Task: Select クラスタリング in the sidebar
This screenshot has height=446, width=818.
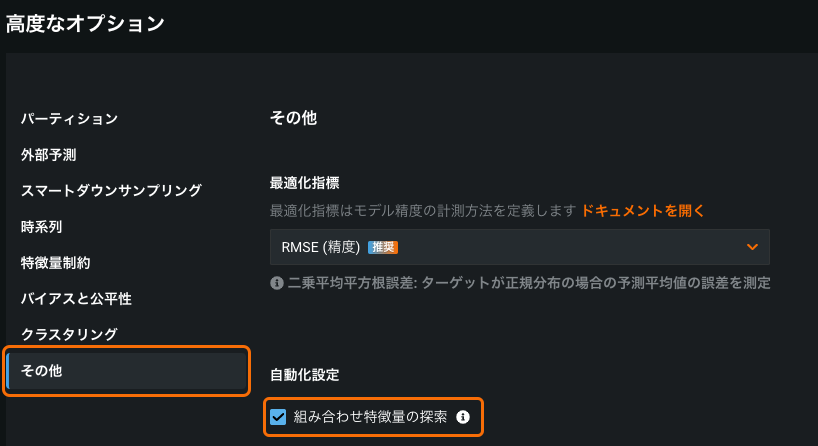Action: coord(69,335)
